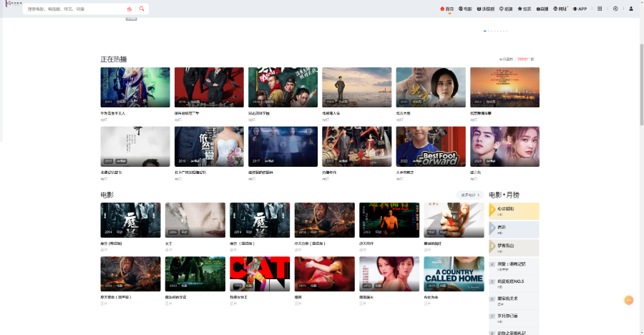Image resolution: width=644 pixels, height=335 pixels.
Task: Open 鸡皮疙瘩NO.5 in monthly chart
Action: point(514,283)
